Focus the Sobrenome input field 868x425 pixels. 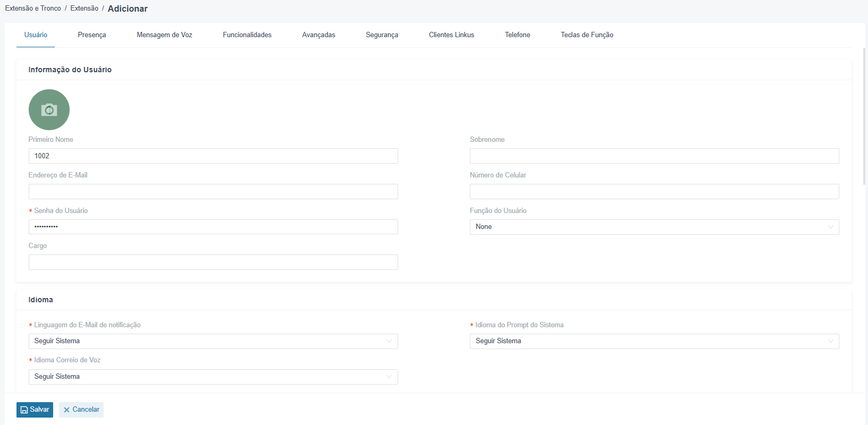[x=654, y=156]
